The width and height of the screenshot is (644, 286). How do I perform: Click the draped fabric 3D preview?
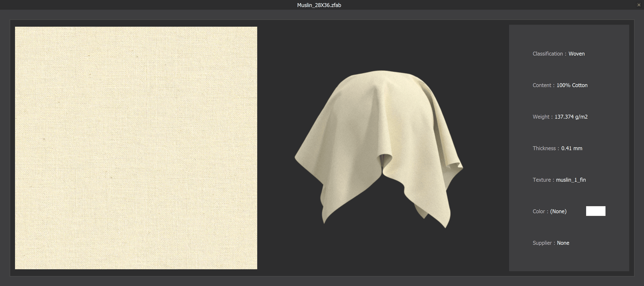[379, 149]
